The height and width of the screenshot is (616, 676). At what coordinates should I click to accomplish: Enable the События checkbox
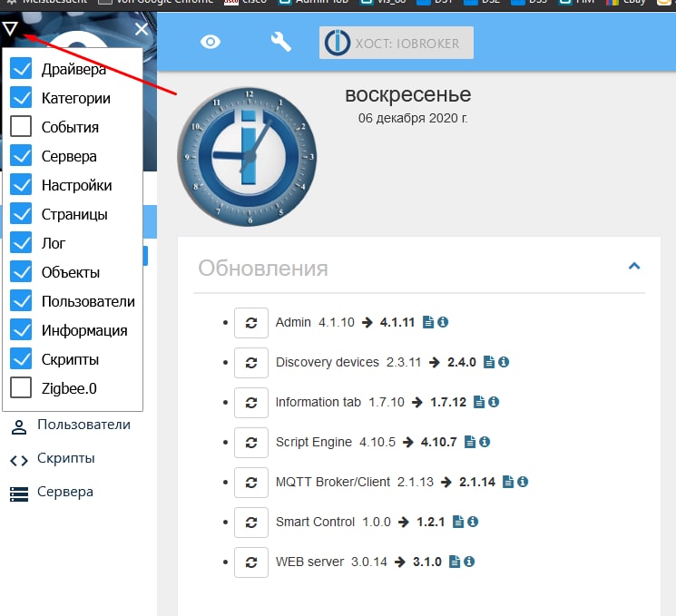(21, 126)
